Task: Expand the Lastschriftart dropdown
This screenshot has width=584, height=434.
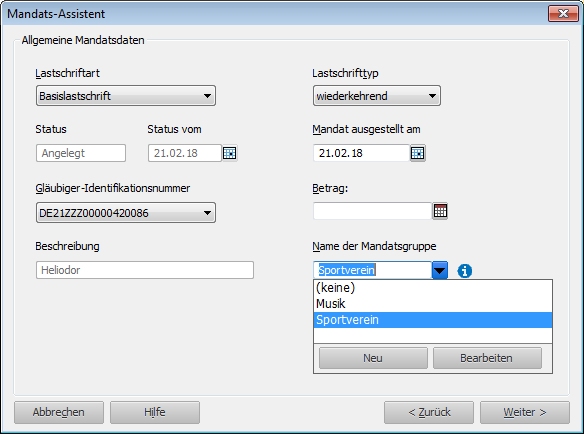Action: pos(126,96)
